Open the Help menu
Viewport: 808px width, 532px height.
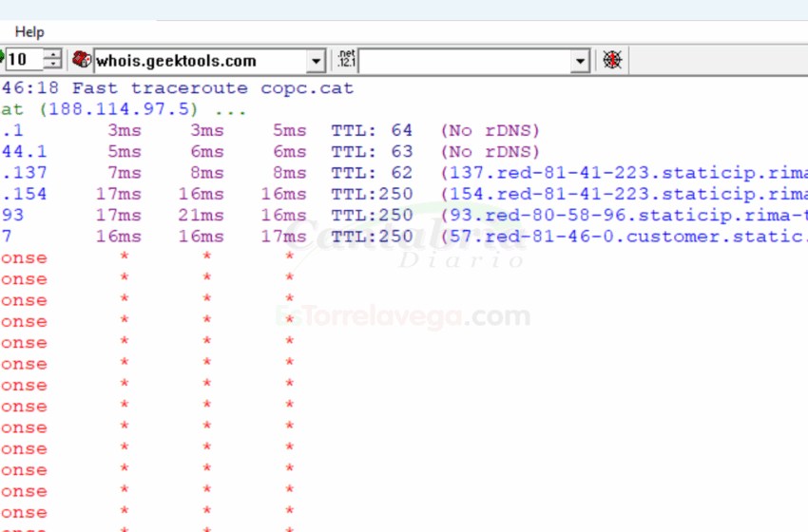coord(29,32)
